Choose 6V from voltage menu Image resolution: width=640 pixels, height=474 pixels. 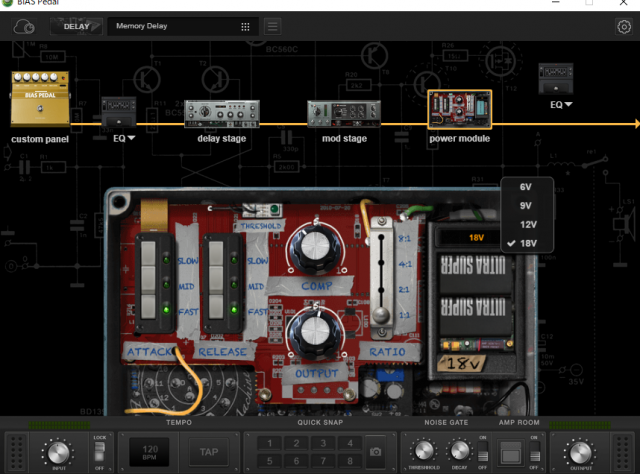pos(527,187)
